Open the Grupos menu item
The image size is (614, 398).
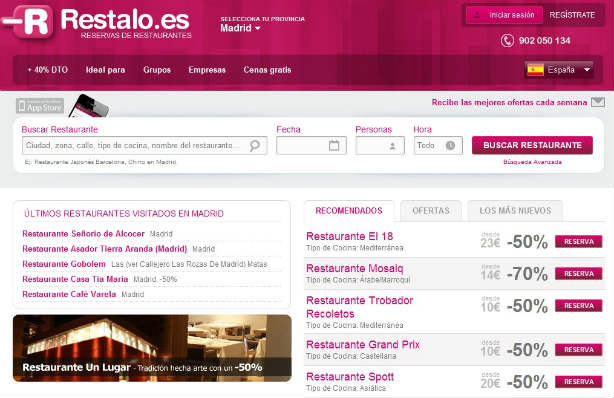pyautogui.click(x=157, y=70)
